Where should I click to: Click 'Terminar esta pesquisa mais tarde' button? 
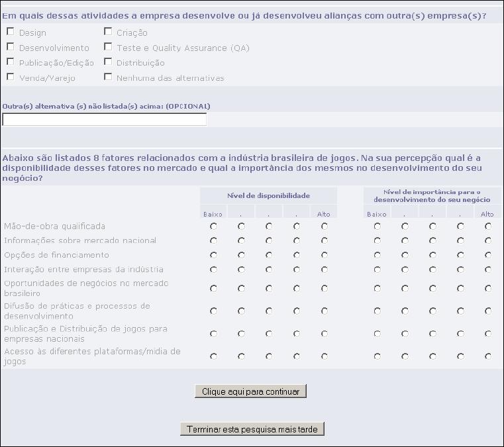[252, 429]
